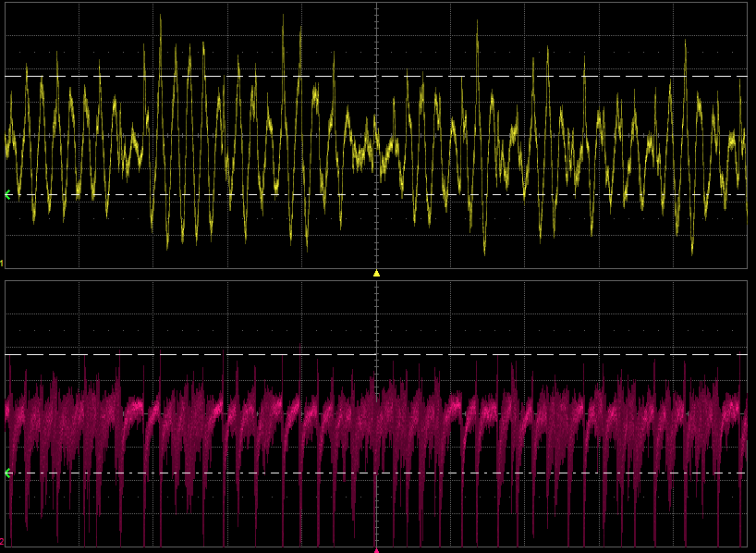Click the tall pink spike touching the upper cursor
This screenshot has width=756, height=553.
pyautogui.click(x=301, y=351)
